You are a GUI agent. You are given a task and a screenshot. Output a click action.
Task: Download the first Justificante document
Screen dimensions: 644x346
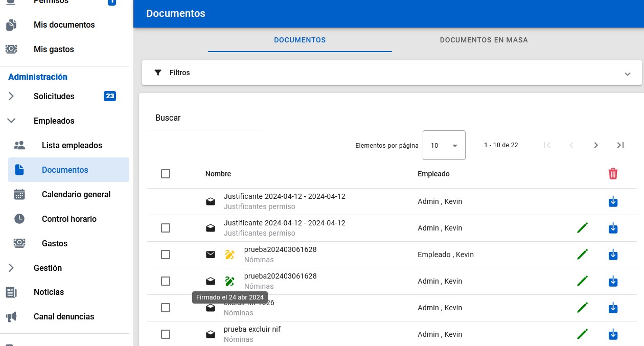tap(613, 202)
